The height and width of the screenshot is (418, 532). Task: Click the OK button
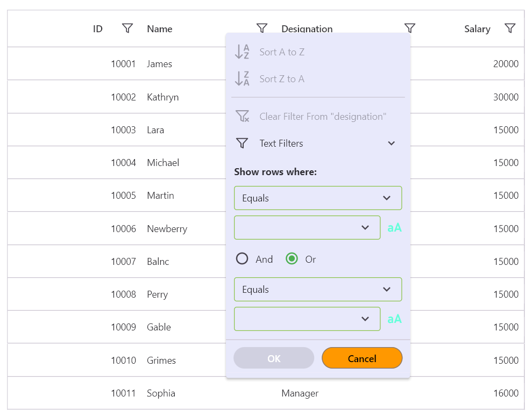(274, 358)
